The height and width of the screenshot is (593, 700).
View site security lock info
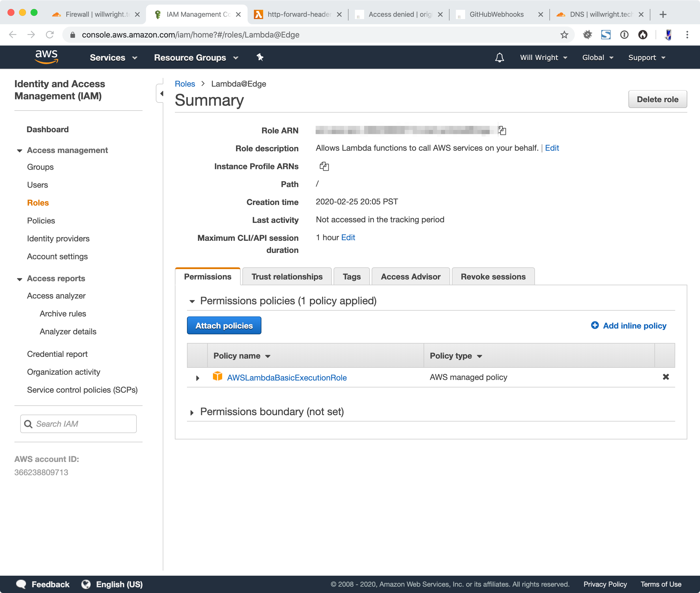tap(72, 35)
